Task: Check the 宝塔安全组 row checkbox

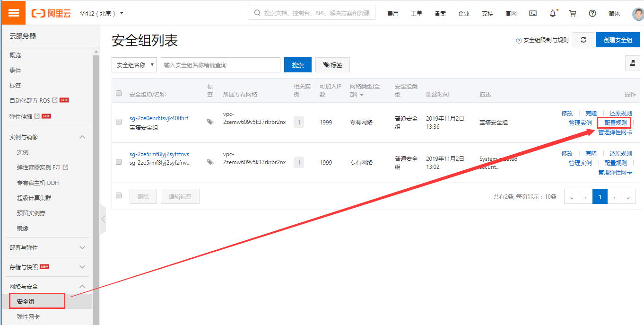Action: tap(119, 122)
